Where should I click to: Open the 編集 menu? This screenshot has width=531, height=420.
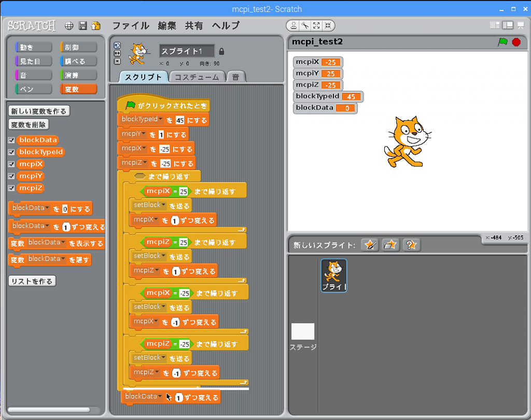[x=167, y=26]
